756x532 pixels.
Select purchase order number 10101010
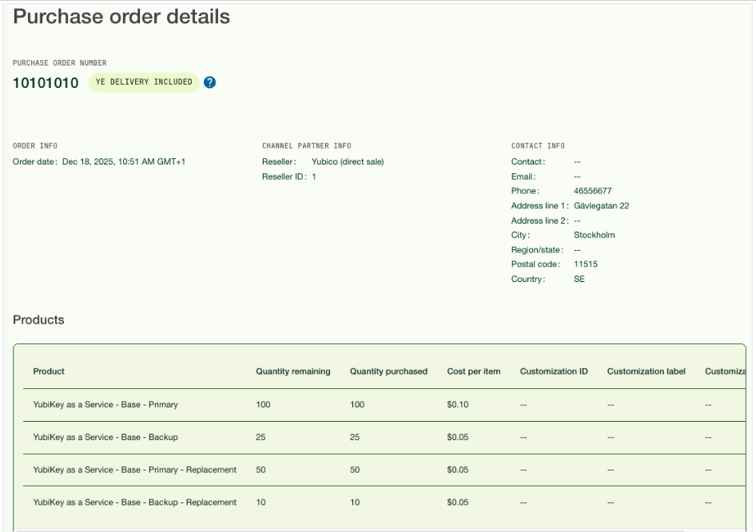click(46, 83)
